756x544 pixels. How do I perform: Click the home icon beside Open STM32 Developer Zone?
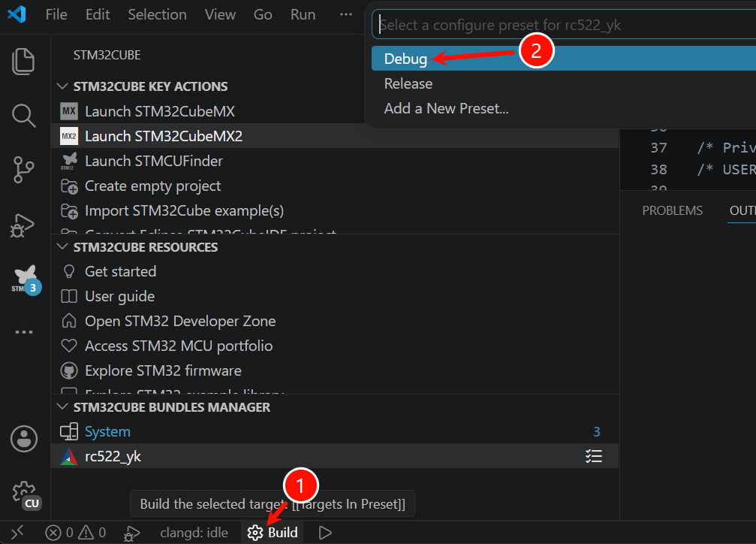[69, 321]
